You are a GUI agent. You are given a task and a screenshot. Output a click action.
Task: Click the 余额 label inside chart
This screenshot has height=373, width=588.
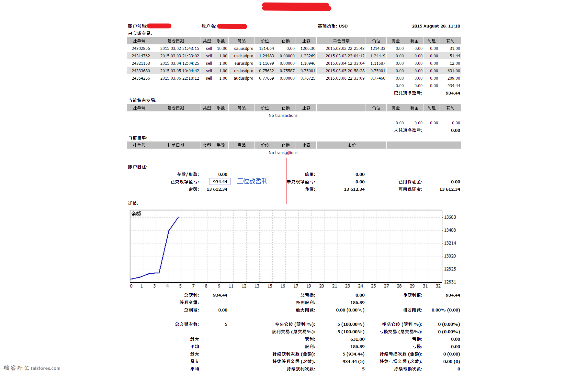point(136,214)
